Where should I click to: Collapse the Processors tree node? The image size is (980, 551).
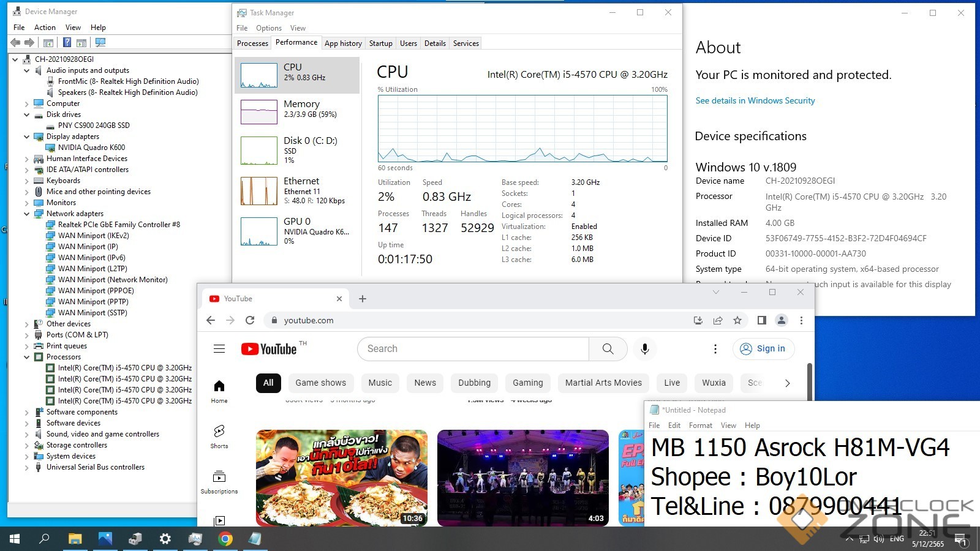[27, 357]
